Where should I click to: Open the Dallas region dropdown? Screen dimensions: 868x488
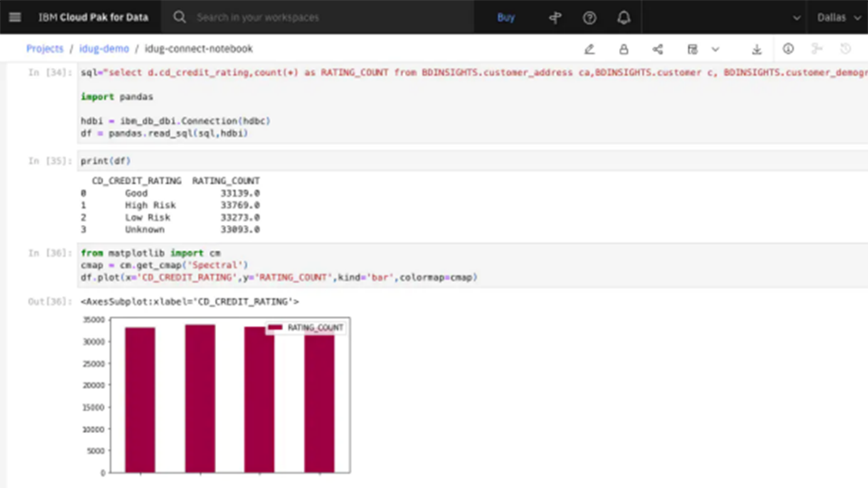[839, 18]
